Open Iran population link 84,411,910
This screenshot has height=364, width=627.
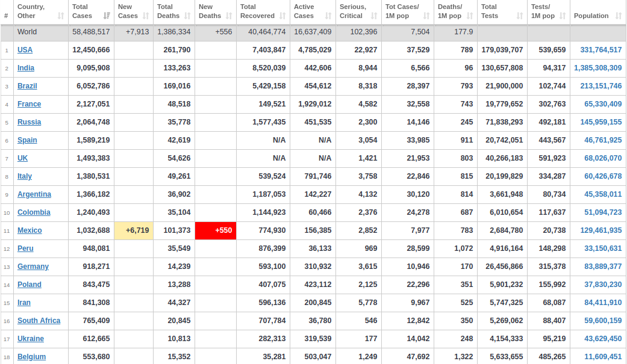(x=603, y=303)
